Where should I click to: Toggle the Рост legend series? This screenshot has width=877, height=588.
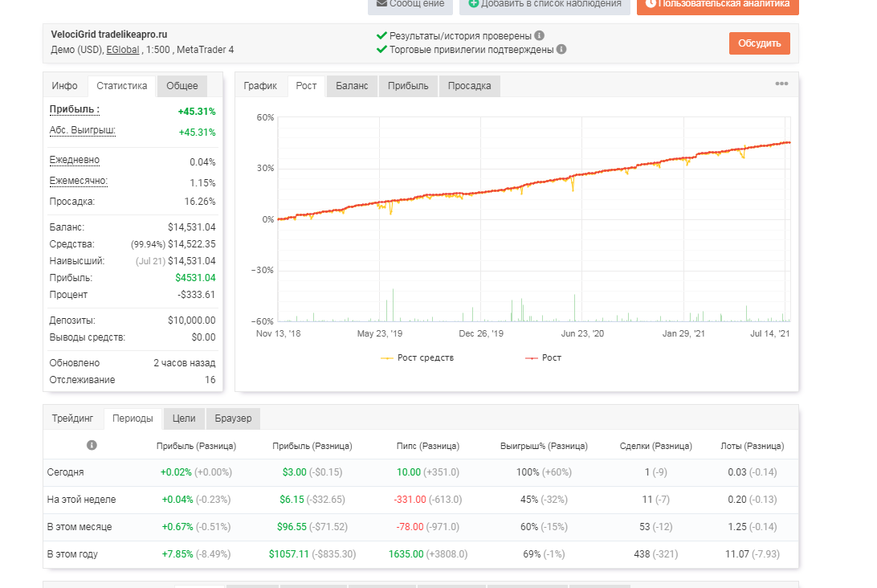click(x=543, y=358)
